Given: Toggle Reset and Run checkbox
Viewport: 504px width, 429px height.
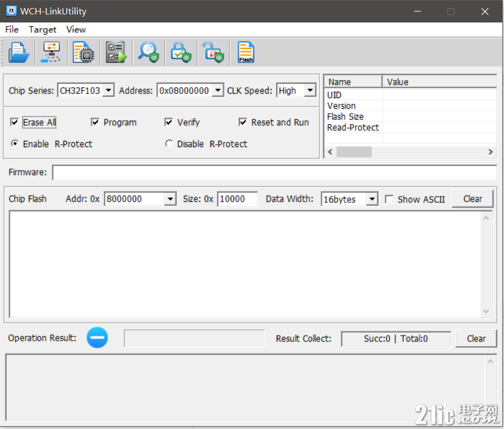Looking at the screenshot, I should pyautogui.click(x=243, y=122).
